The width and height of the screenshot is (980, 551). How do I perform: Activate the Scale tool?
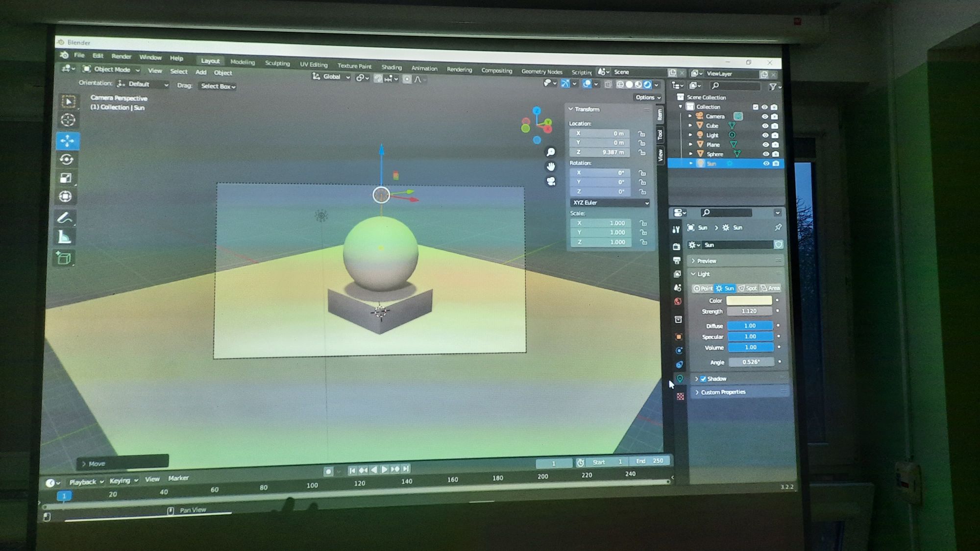[66, 178]
